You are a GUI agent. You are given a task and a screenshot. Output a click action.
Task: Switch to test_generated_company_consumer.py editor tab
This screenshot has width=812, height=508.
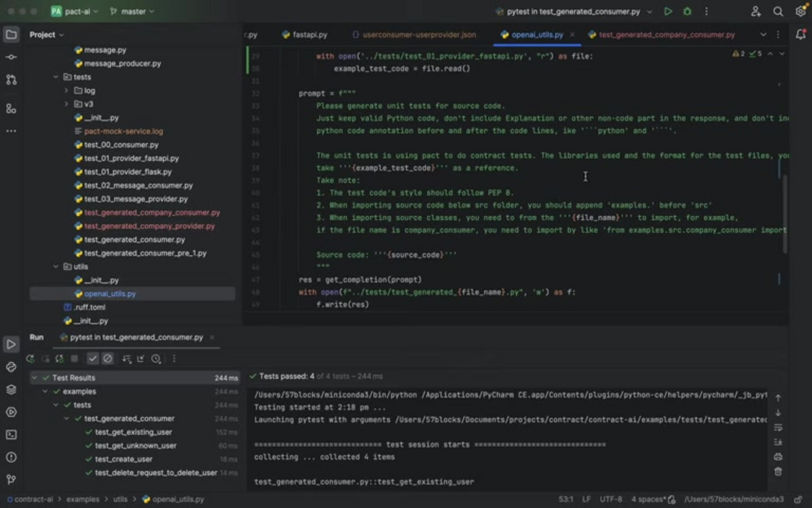[666, 35]
